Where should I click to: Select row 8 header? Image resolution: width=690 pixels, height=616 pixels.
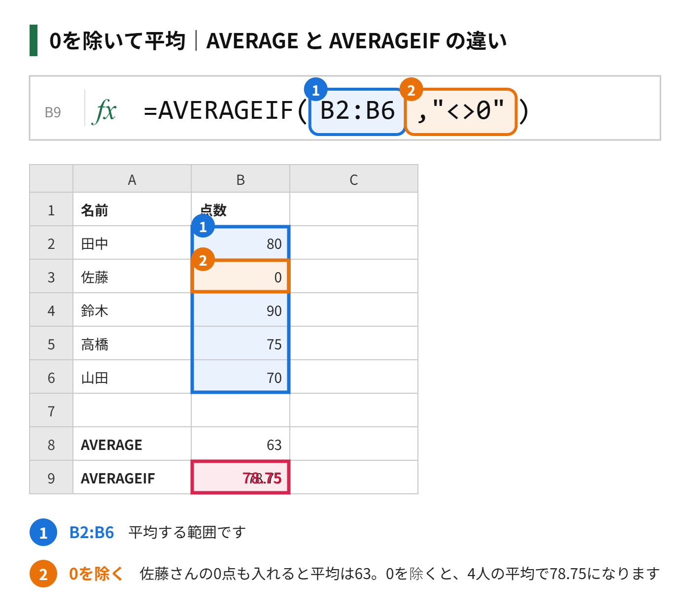click(x=51, y=444)
